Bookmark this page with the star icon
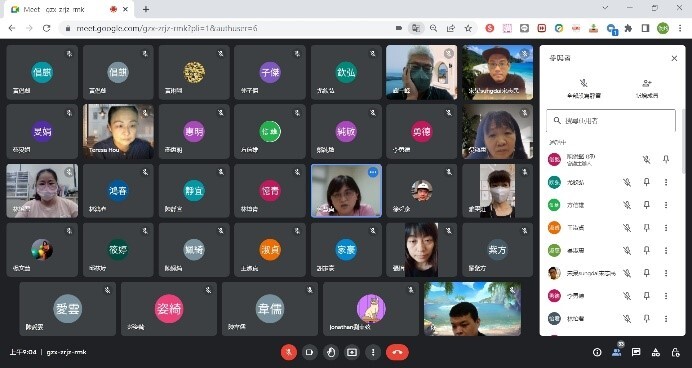The width and height of the screenshot is (692, 368). tap(468, 28)
